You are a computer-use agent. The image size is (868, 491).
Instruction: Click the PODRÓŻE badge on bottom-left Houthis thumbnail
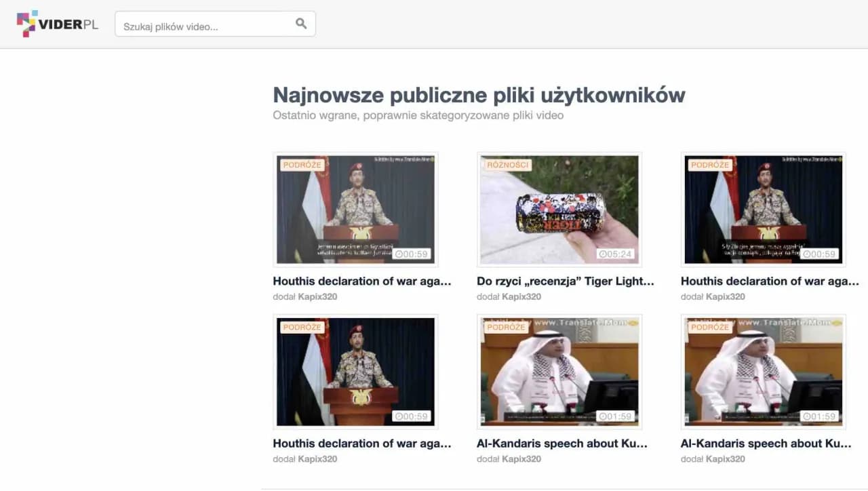click(301, 327)
